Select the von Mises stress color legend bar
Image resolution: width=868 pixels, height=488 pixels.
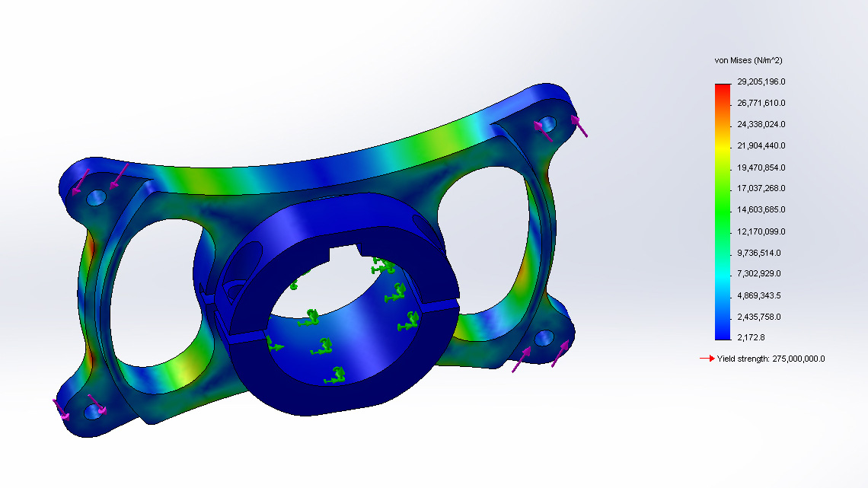click(x=723, y=212)
